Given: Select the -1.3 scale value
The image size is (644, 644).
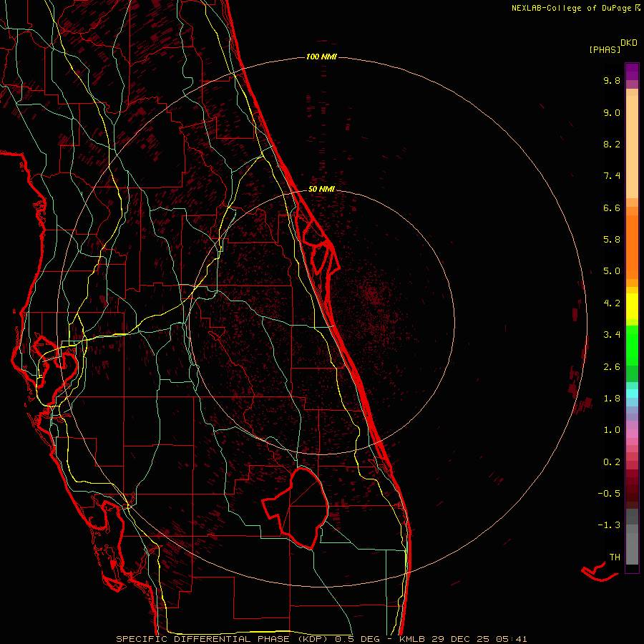Looking at the screenshot, I should click(x=609, y=525).
